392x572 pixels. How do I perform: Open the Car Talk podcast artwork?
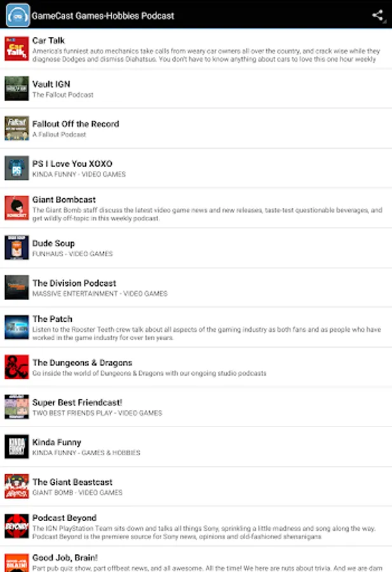(17, 48)
